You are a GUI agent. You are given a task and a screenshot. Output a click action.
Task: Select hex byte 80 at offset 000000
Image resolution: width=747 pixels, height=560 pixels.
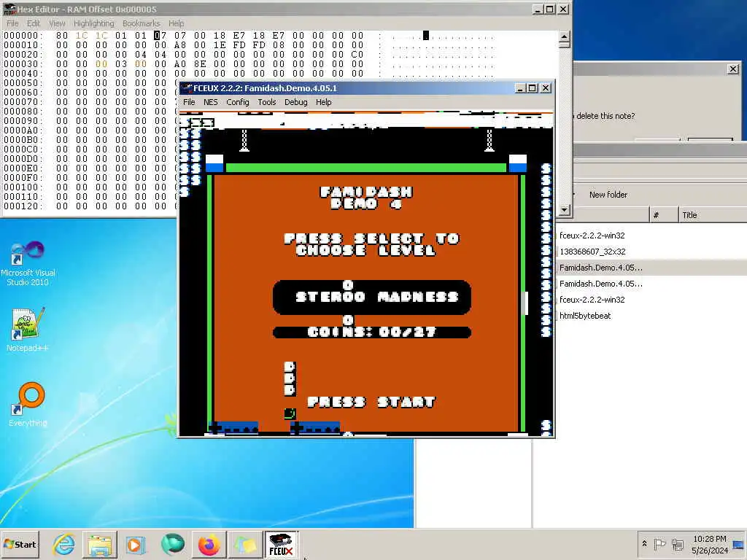click(x=62, y=35)
